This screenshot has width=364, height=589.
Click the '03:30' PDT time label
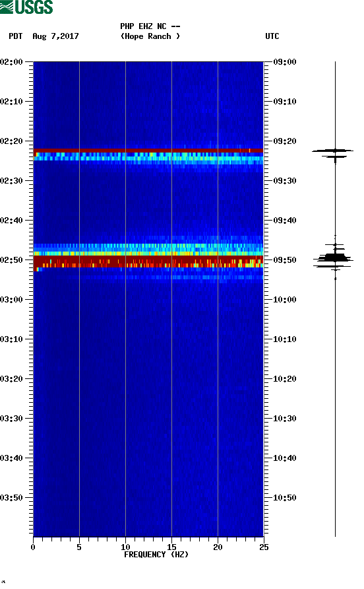(12, 419)
